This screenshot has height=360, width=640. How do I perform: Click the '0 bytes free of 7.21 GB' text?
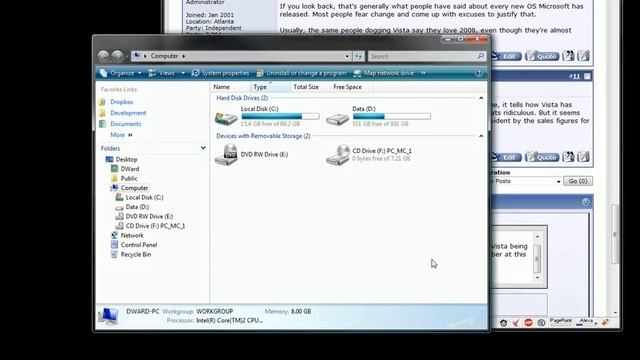click(381, 158)
